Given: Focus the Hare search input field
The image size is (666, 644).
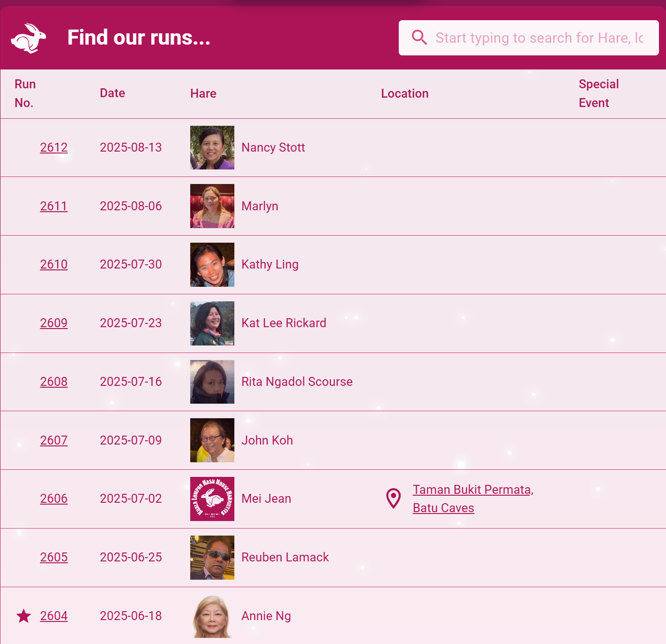Looking at the screenshot, I should click(x=539, y=38).
